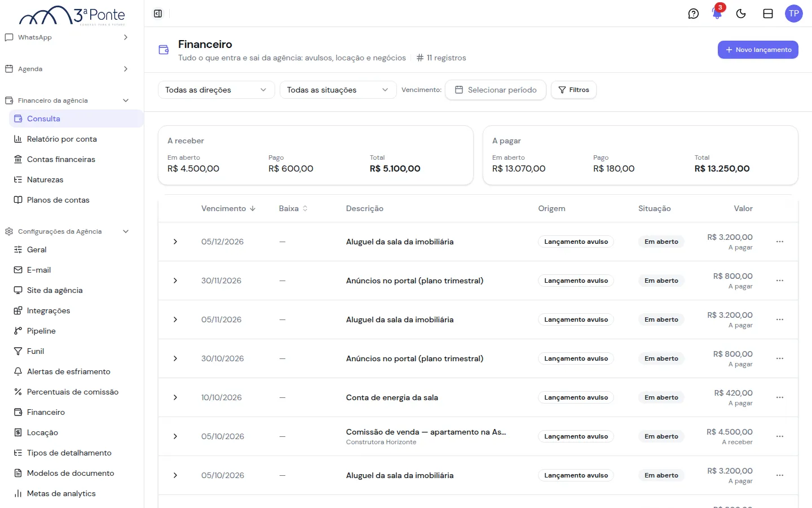Click the layout panel icon
Screen dimensions: 812x508
768,14
